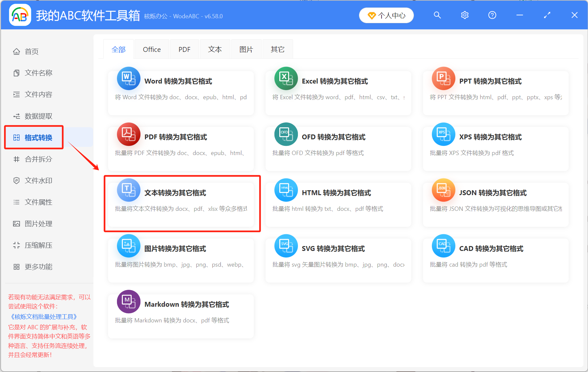588x372 pixels.
Task: Click the PPT converter icon
Action: tap(443, 78)
